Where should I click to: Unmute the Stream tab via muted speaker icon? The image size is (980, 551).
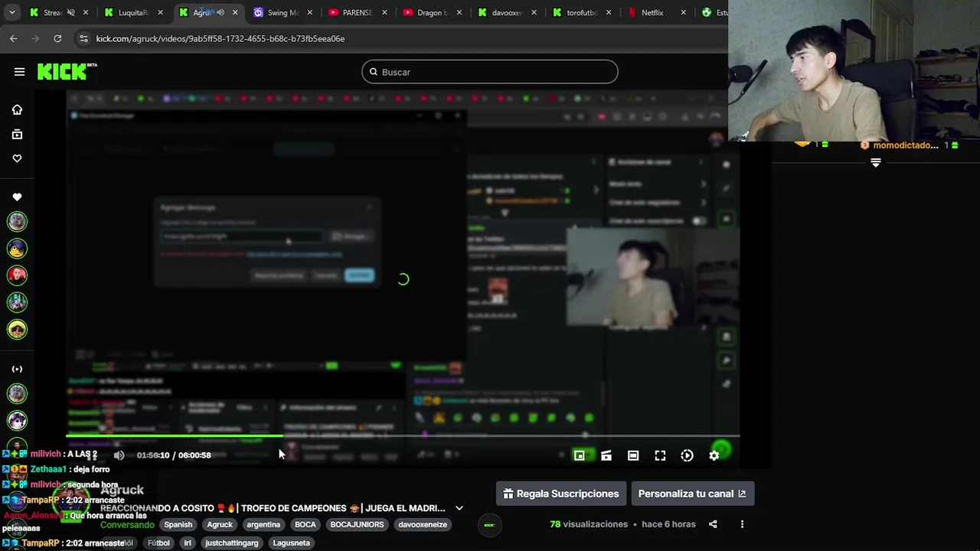click(70, 12)
